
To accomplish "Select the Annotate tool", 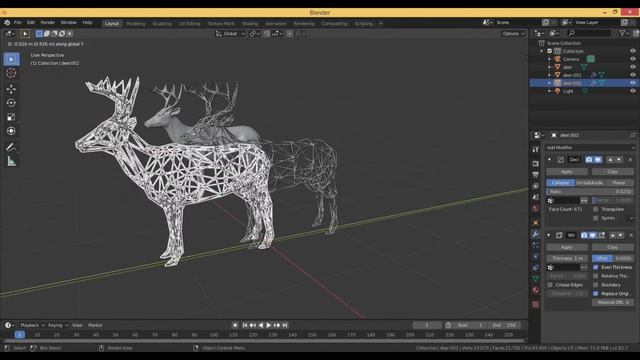I will pos(11,147).
